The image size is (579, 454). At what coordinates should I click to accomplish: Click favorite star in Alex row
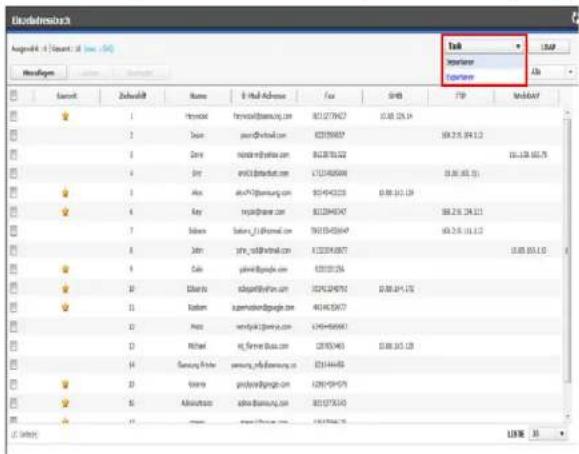[x=65, y=193]
